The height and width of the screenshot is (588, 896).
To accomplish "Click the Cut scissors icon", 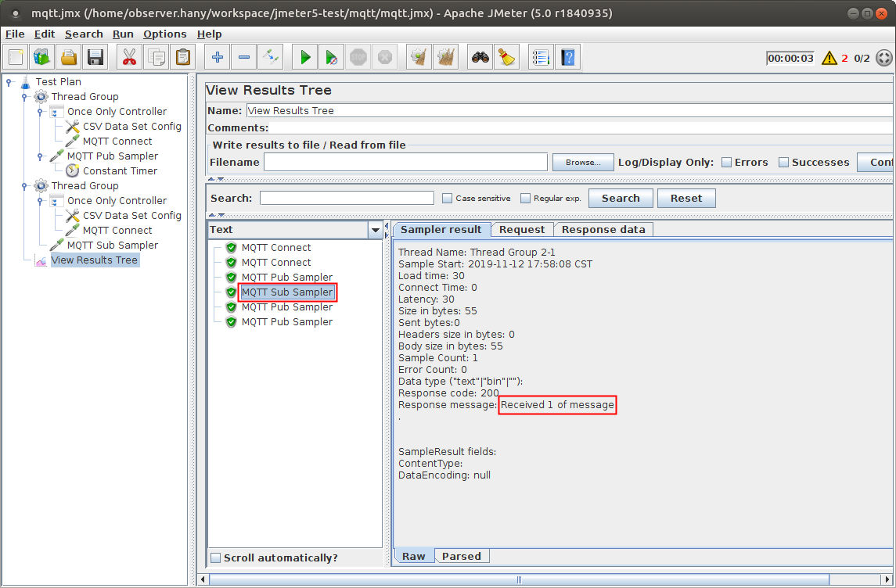I will click(x=130, y=57).
